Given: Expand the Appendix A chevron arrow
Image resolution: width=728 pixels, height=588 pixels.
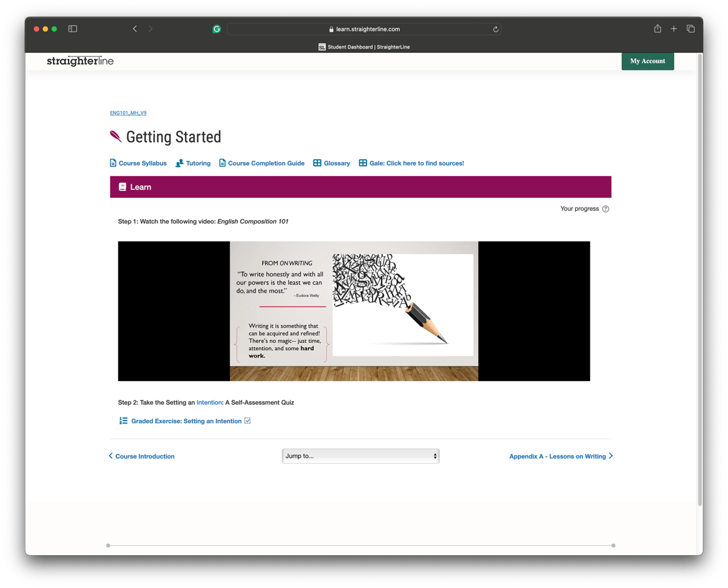Looking at the screenshot, I should point(610,456).
